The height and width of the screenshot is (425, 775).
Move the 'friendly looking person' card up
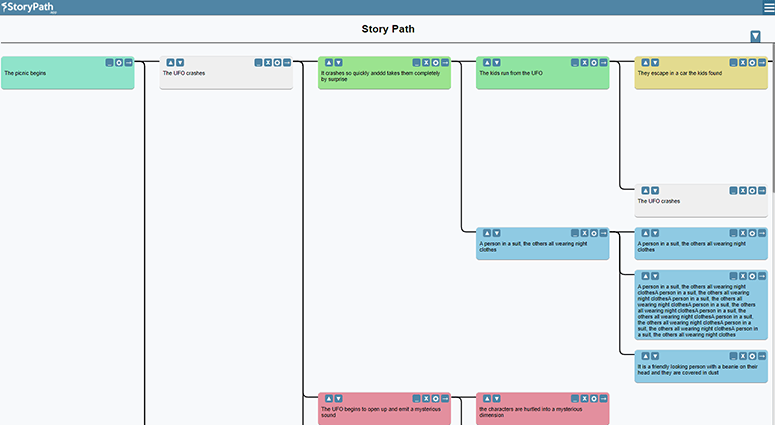[x=644, y=356]
